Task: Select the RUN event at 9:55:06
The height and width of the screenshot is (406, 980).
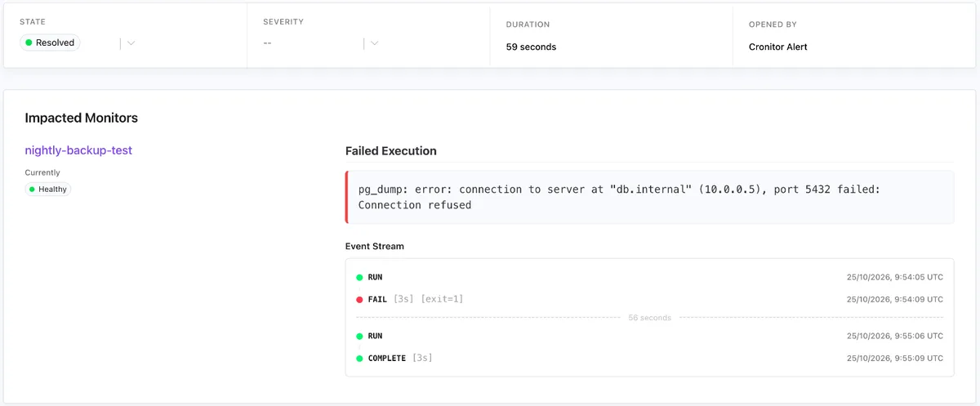Action: pyautogui.click(x=650, y=336)
